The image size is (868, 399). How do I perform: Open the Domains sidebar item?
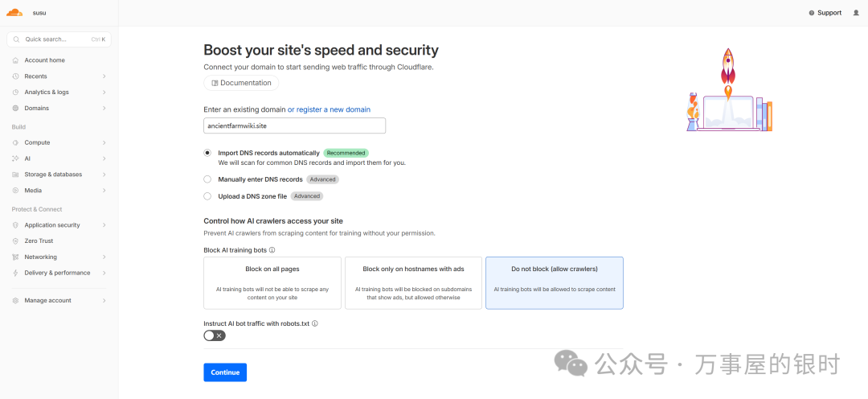coord(36,108)
